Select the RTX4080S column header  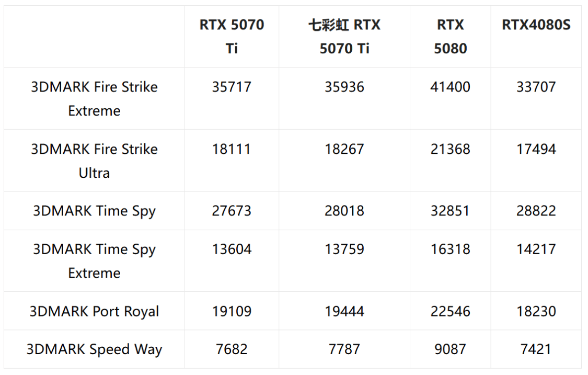(536, 25)
